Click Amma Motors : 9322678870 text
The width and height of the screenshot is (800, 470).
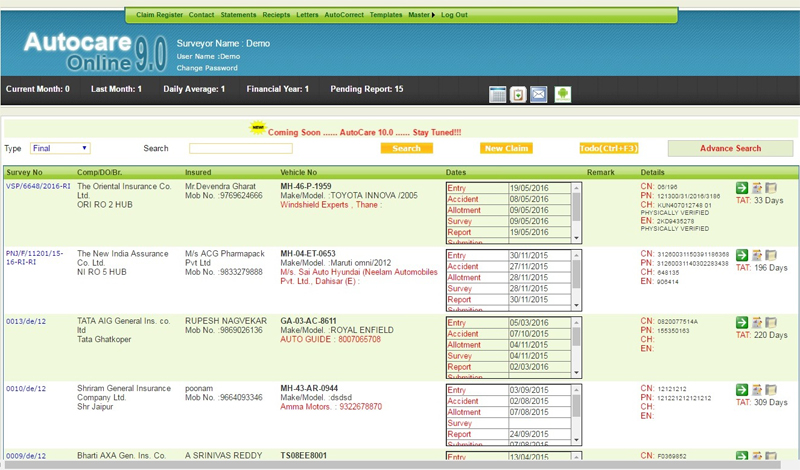click(331, 407)
